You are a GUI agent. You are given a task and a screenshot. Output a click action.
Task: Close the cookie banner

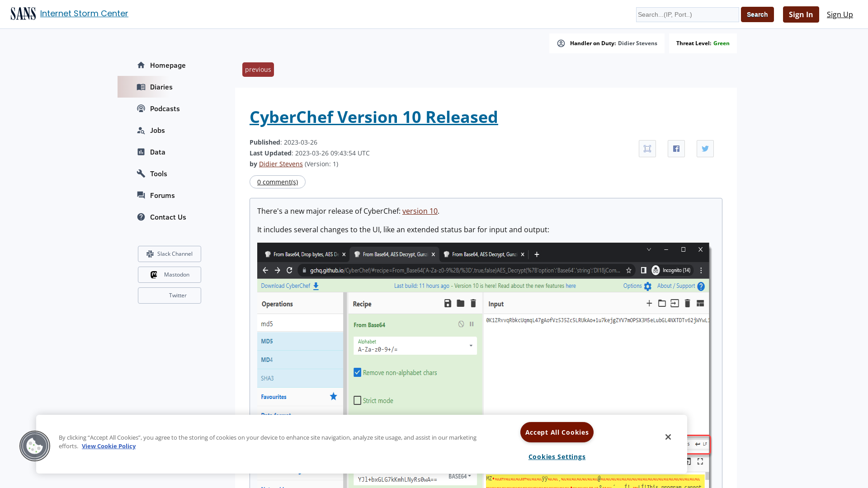click(668, 437)
